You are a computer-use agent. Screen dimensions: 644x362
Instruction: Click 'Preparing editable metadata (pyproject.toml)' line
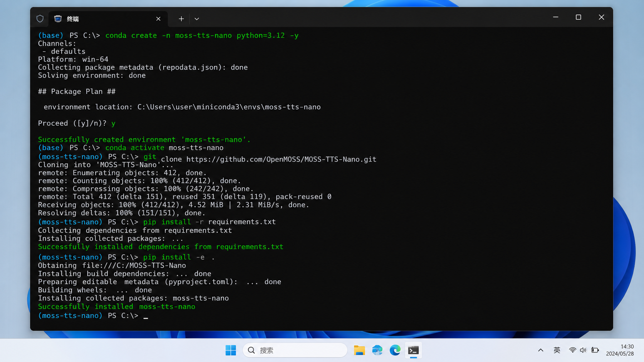point(159,282)
